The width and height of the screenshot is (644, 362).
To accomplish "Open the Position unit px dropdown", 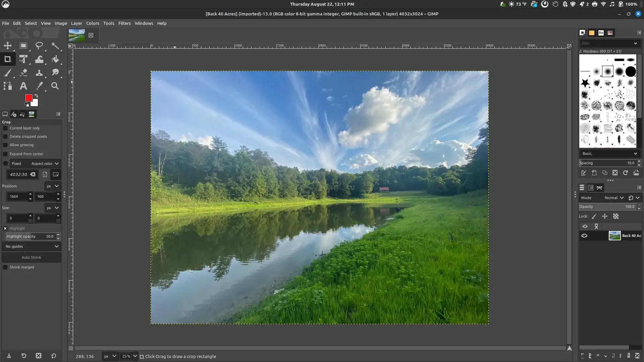I will point(53,186).
